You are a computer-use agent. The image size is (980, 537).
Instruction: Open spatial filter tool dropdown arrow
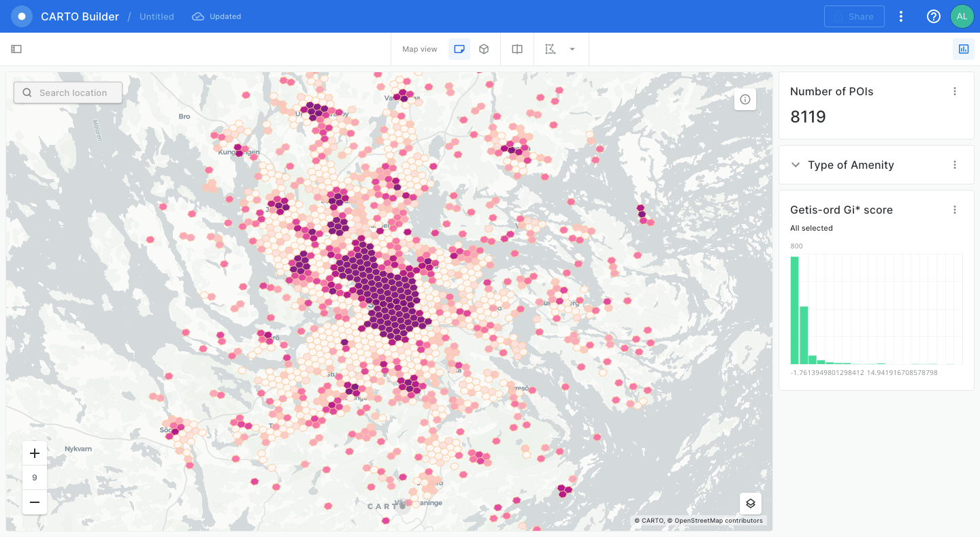click(572, 49)
